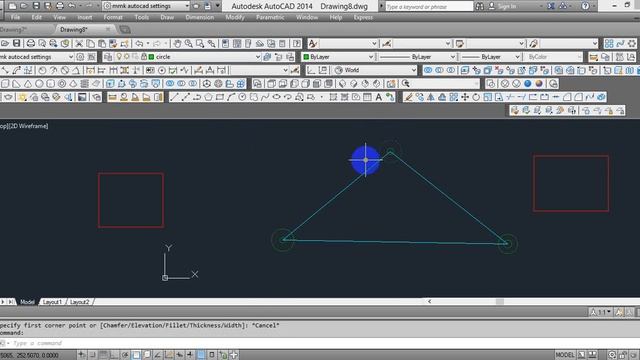Click the binoculars search icon in the title bar
The width and height of the screenshot is (640, 360).
point(480,6)
